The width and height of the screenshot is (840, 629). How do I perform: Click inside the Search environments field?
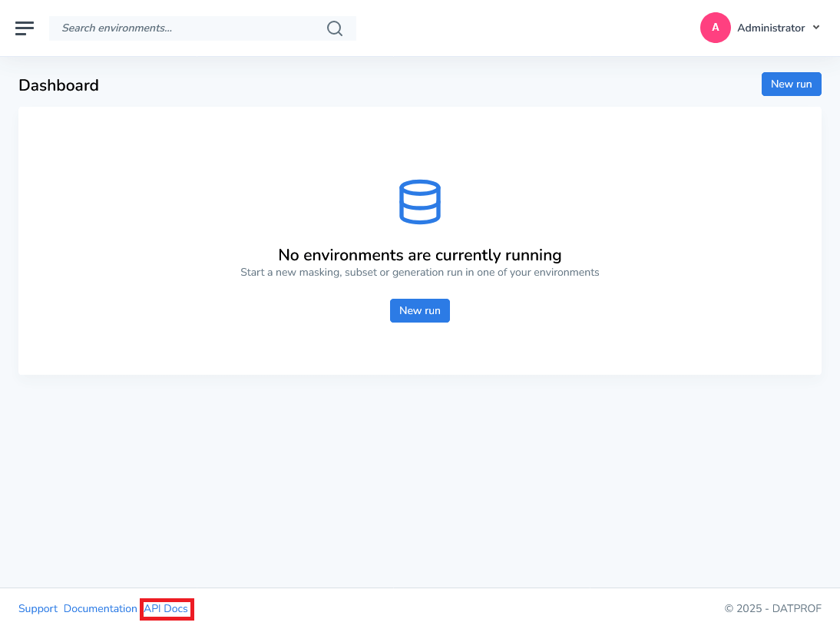pos(184,28)
